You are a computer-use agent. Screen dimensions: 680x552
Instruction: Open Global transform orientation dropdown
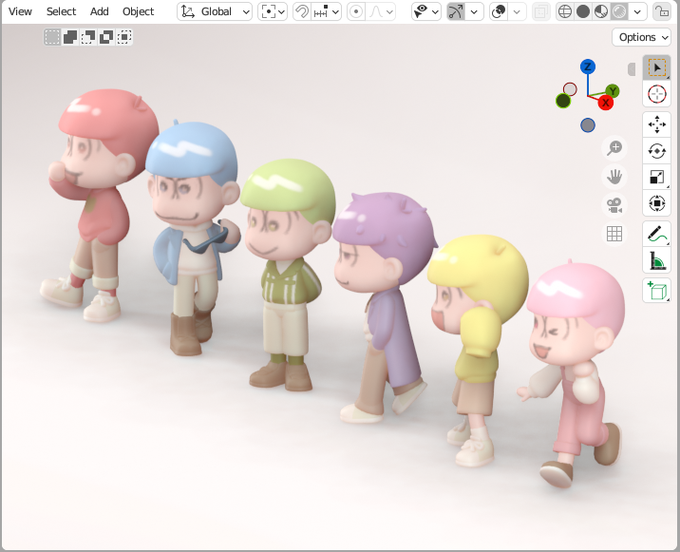[x=215, y=12]
